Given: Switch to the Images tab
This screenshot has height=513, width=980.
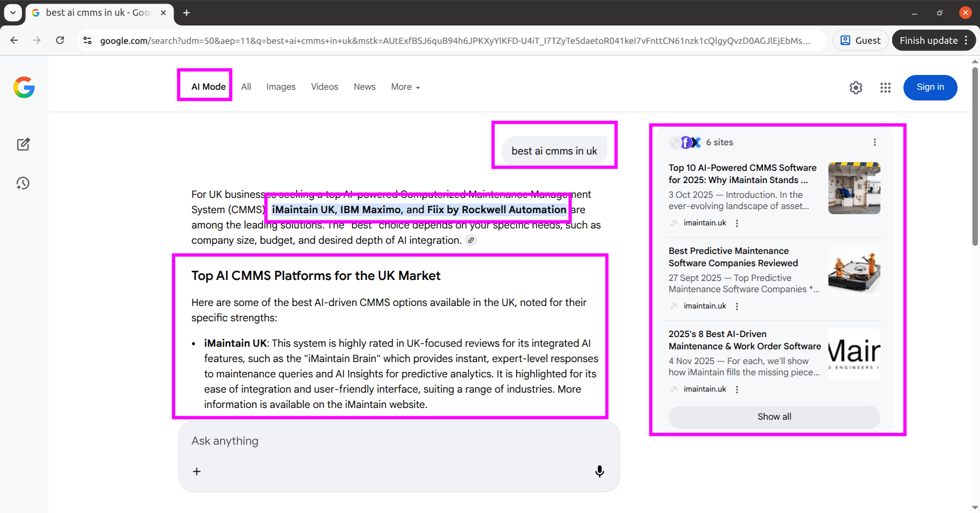Looking at the screenshot, I should pos(281,87).
